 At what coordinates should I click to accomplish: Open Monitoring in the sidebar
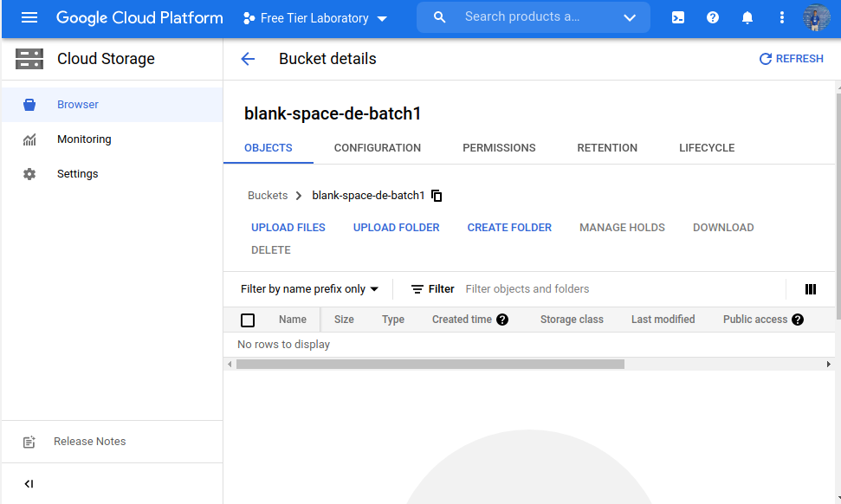coord(112,139)
